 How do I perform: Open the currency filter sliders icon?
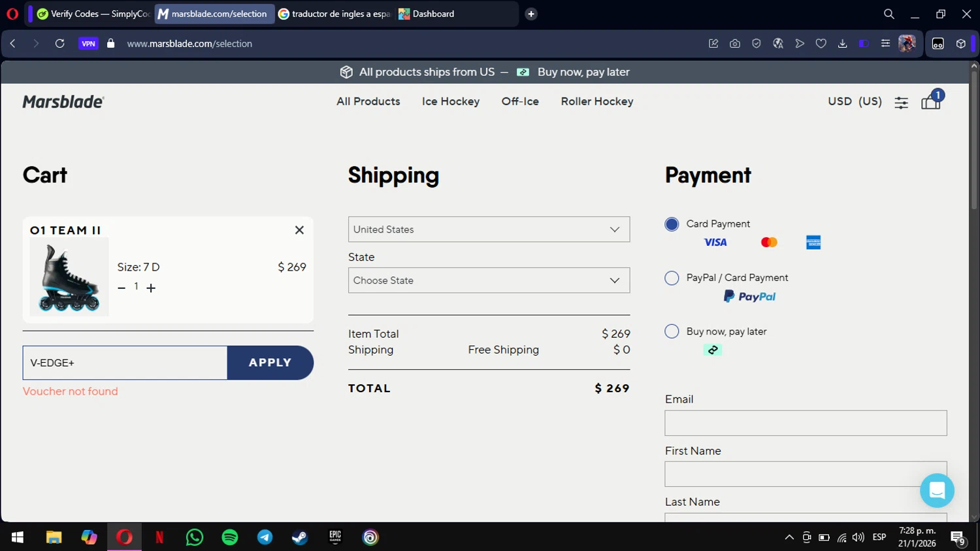point(901,103)
